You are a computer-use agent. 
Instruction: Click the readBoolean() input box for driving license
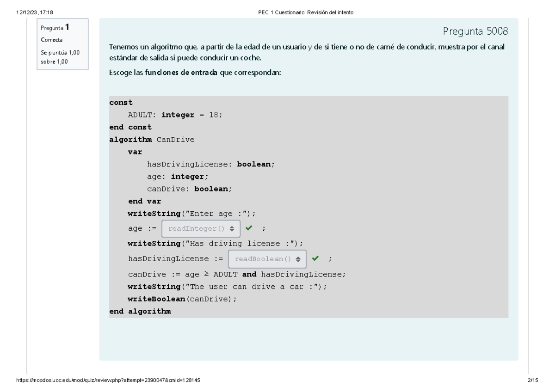click(x=267, y=259)
